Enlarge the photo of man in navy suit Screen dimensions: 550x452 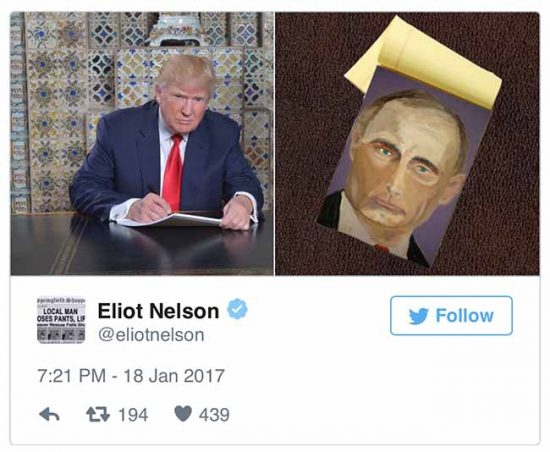click(x=142, y=143)
